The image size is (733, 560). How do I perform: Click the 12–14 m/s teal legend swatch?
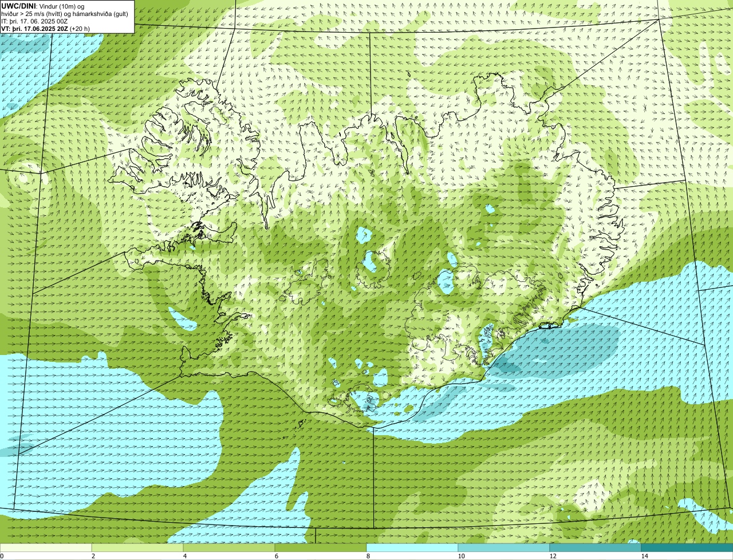[596, 547]
